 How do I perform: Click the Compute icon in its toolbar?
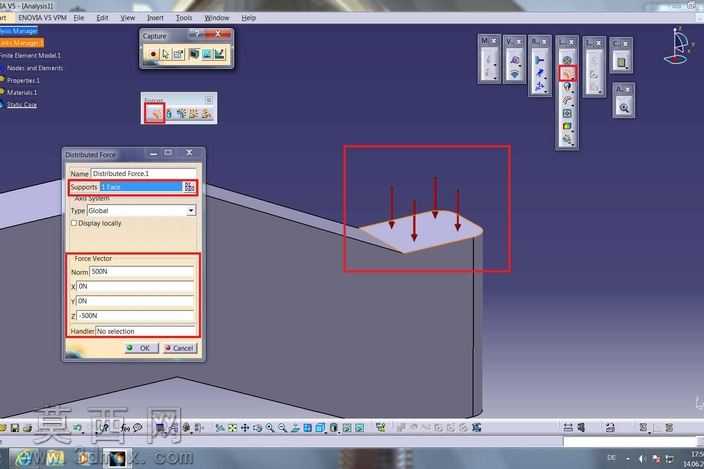(x=621, y=62)
